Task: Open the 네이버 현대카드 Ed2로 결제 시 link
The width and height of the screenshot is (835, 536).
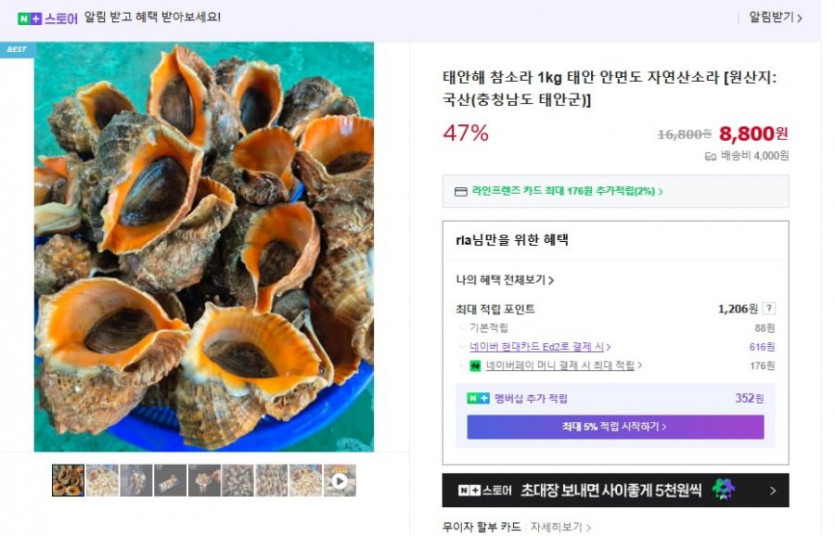Action: click(540, 347)
